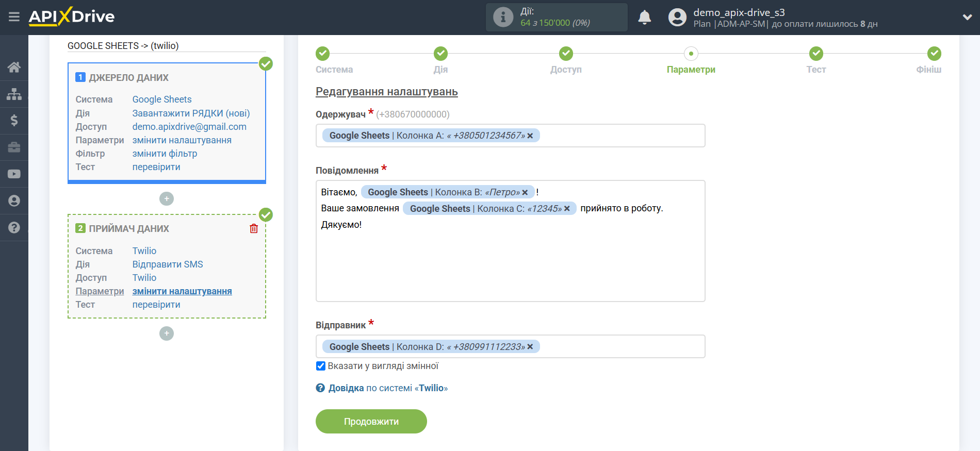Click the Twilio system link

click(x=144, y=251)
